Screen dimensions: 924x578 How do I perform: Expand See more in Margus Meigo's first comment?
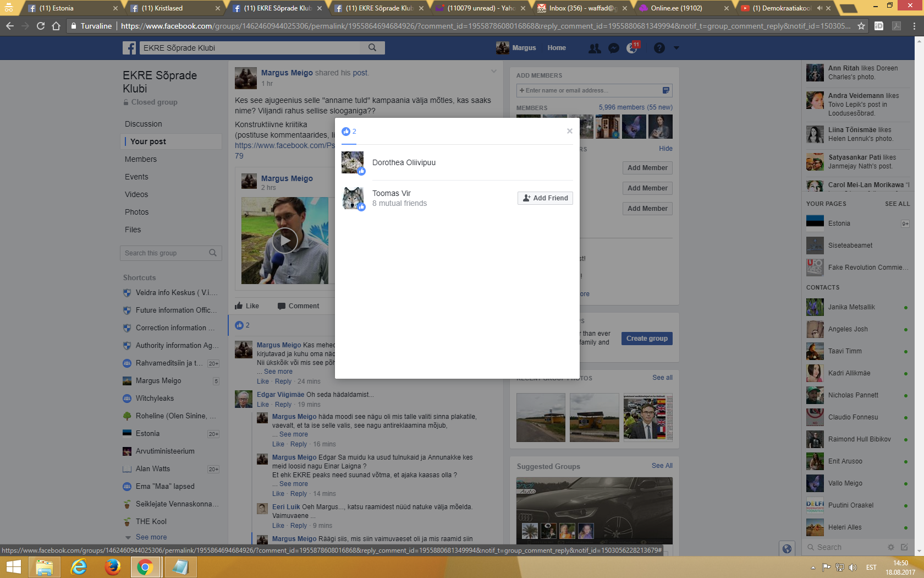[278, 372]
